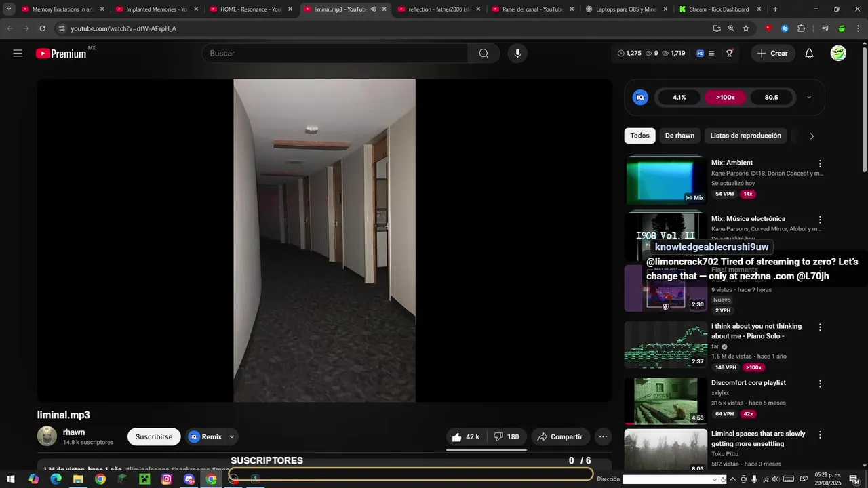Viewport: 868px width, 488px height.
Task: Open the vidIQ toolbar list menu
Action: (x=711, y=54)
